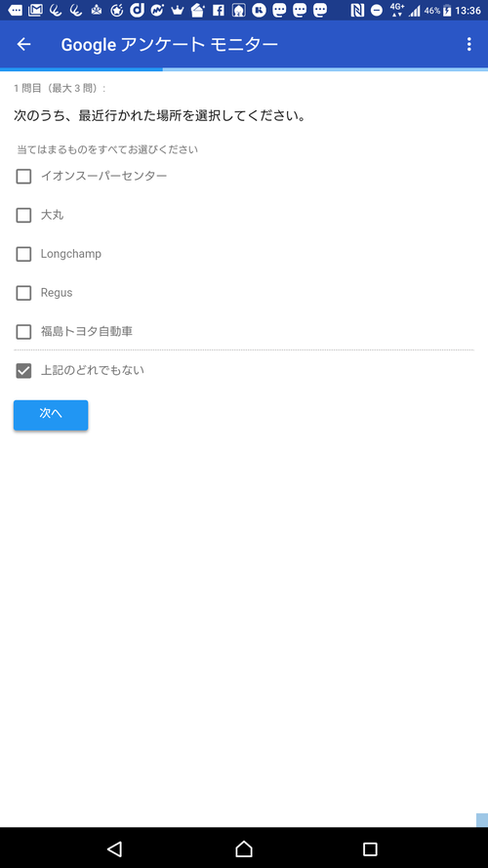Uncheck the 上記のどれでもない checkbox

point(23,371)
